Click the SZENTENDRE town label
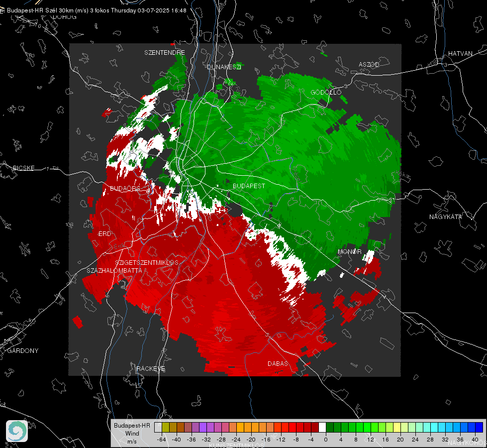Viewport: 487px width, 448px height. (x=165, y=53)
